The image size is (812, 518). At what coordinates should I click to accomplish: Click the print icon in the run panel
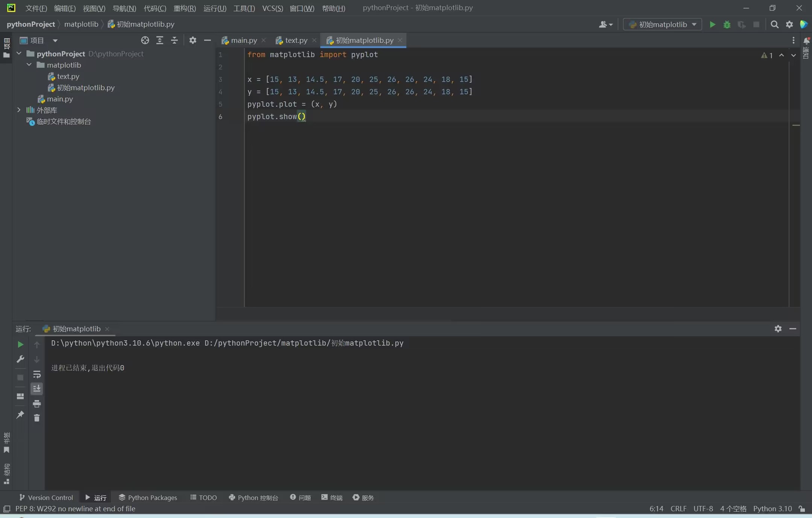point(36,404)
